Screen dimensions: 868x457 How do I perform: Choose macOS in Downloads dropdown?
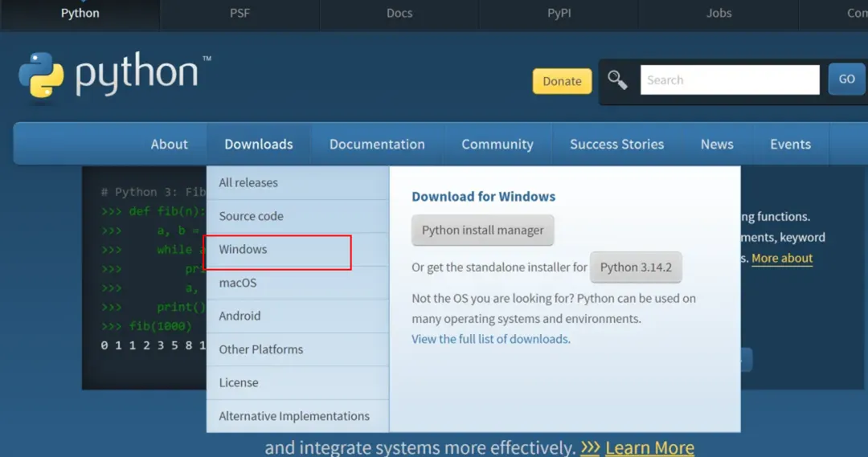(x=298, y=283)
